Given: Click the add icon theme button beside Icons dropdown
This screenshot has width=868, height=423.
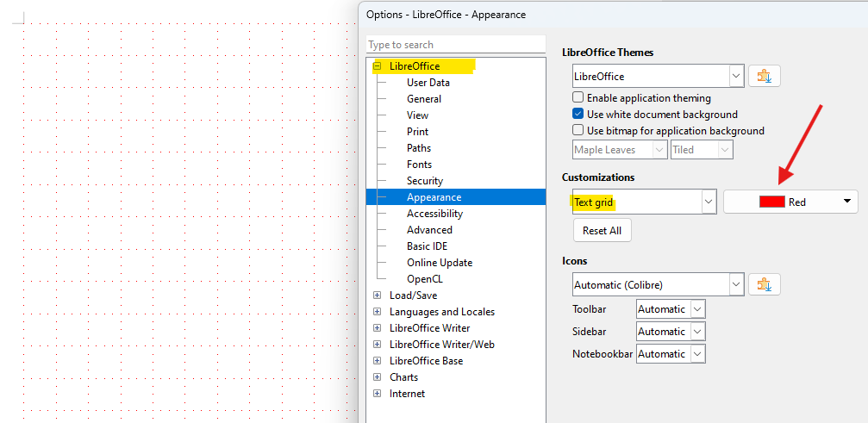Looking at the screenshot, I should tap(764, 284).
